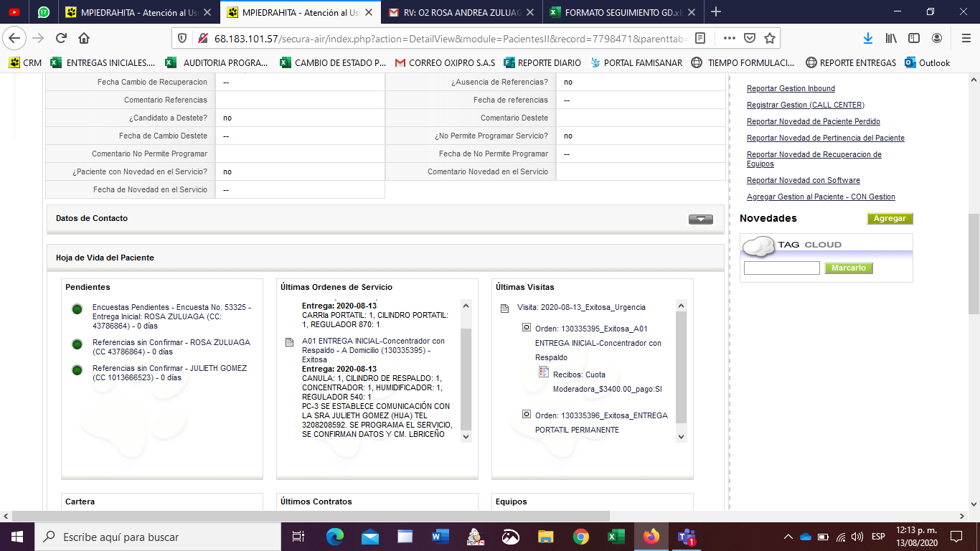The height and width of the screenshot is (551, 980).
Task: Open the REPORTE DIARIO bookmark
Action: point(542,62)
